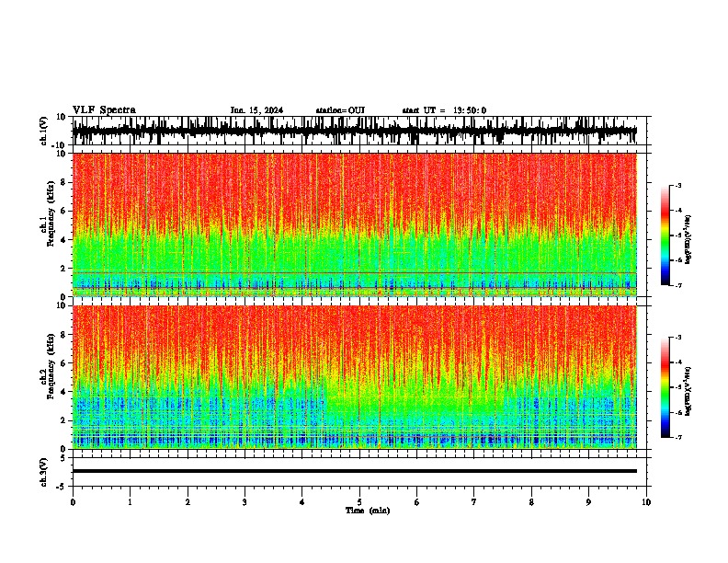This screenshot has width=728, height=563.
Task: Click the "-3" label on ch.1 color bar
Action: 678,185
